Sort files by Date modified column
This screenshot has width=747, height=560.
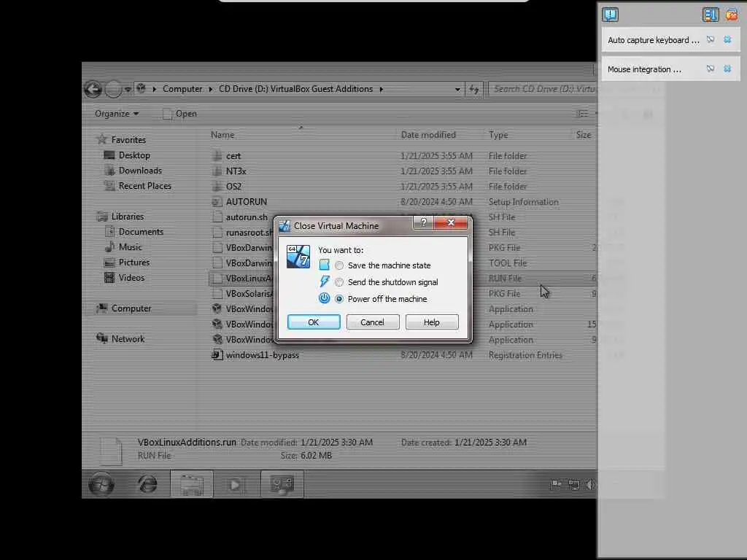[x=428, y=135]
